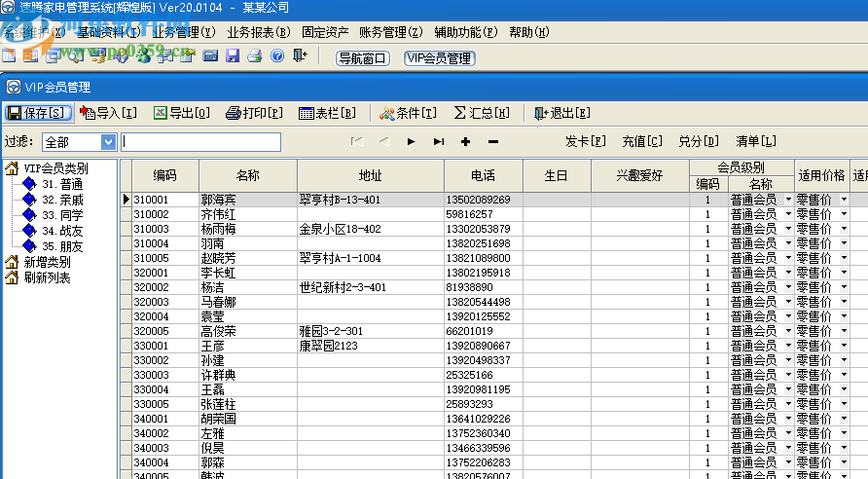Click 条件[T] filter condition button
The image size is (868, 479).
tap(408, 113)
